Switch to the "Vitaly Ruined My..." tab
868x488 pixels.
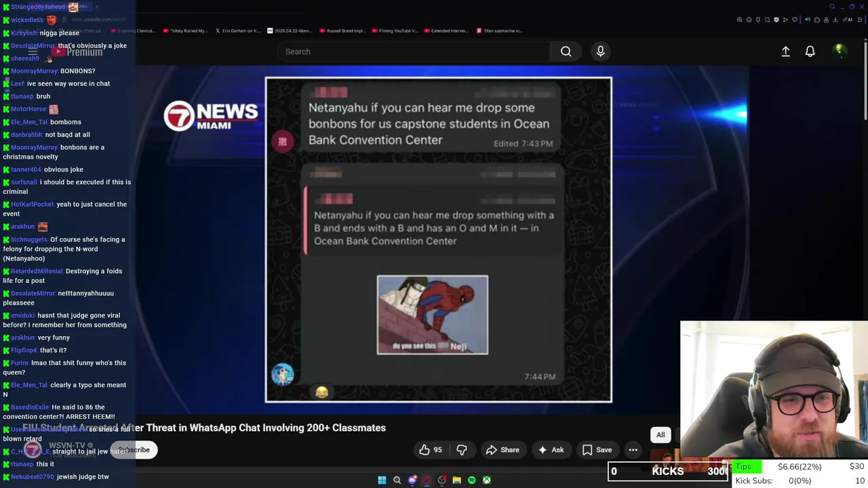pyautogui.click(x=184, y=30)
